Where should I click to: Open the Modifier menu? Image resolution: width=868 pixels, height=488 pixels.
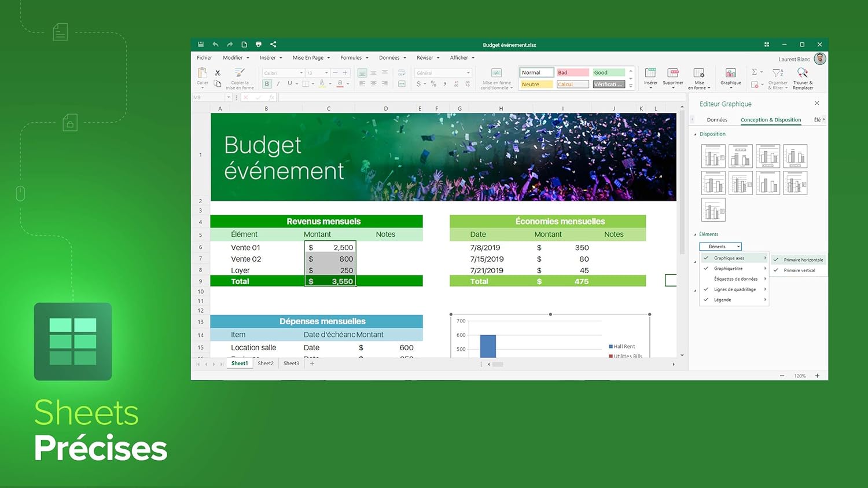click(236, 58)
